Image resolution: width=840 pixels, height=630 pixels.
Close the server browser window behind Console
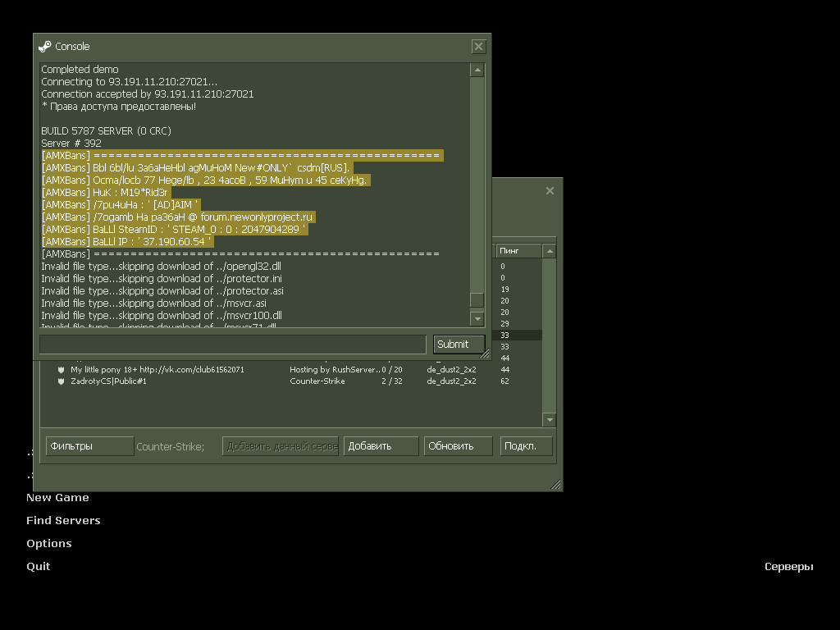pos(550,190)
